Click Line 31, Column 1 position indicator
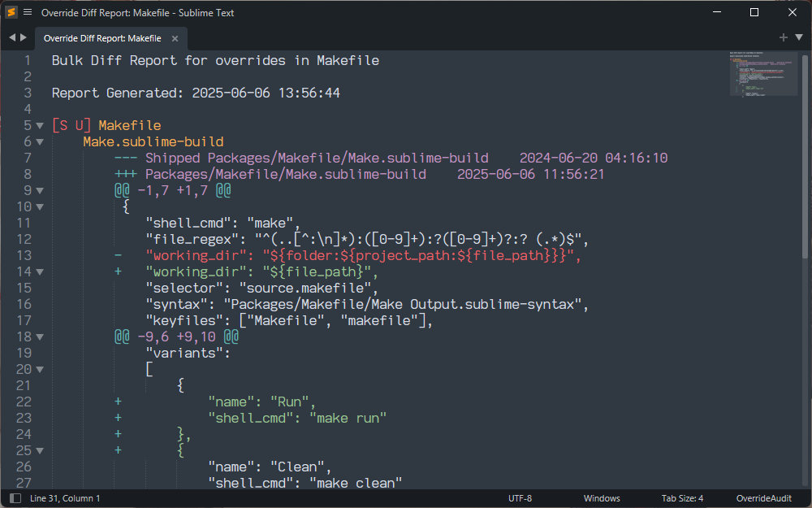 point(65,498)
